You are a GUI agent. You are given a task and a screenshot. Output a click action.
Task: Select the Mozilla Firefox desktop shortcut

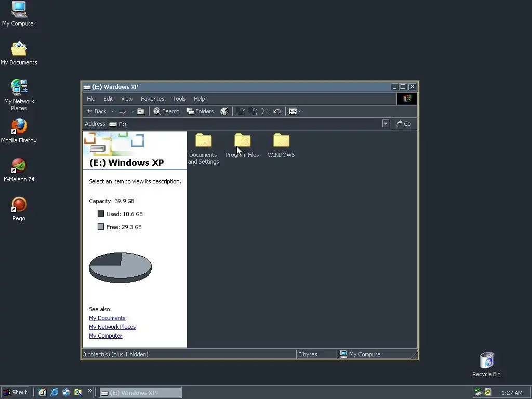[x=19, y=131]
